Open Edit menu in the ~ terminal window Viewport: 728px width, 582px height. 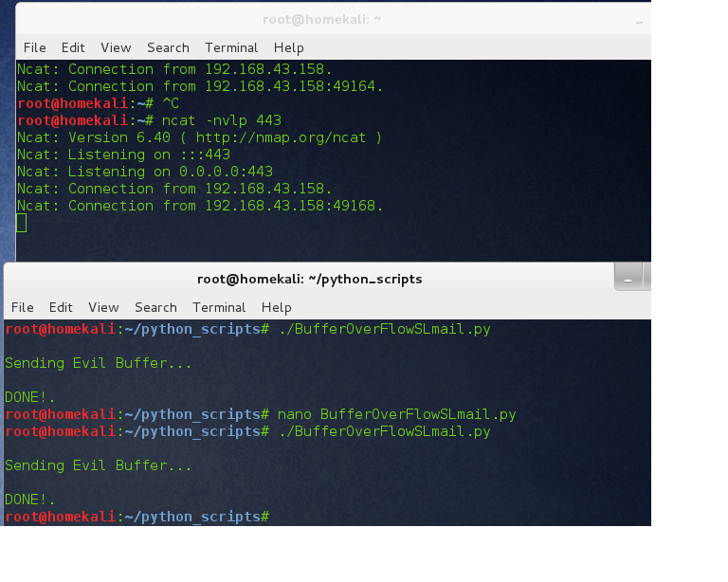pos(73,47)
